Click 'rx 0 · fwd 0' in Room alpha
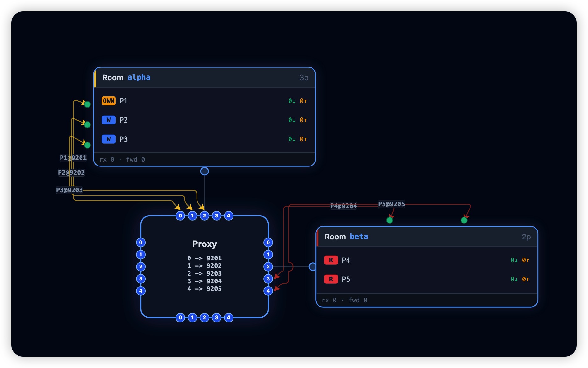This screenshot has width=588, height=368. (x=122, y=159)
